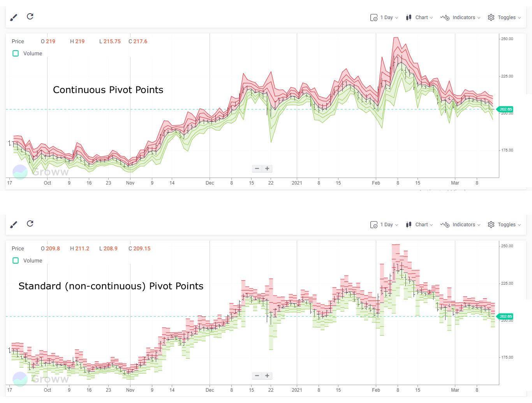Open the Chart type dropdown on top chart
Viewport: 532px width, 403px height.
[x=423, y=17]
